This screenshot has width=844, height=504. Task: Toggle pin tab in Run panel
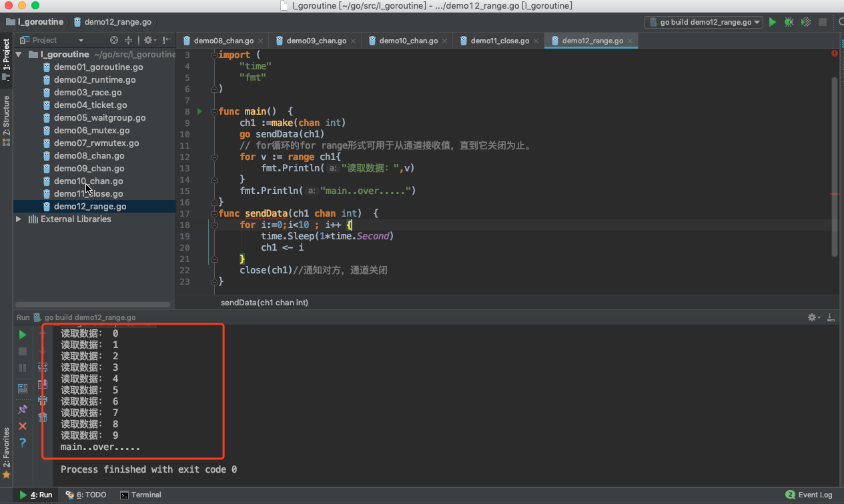pos(23,409)
